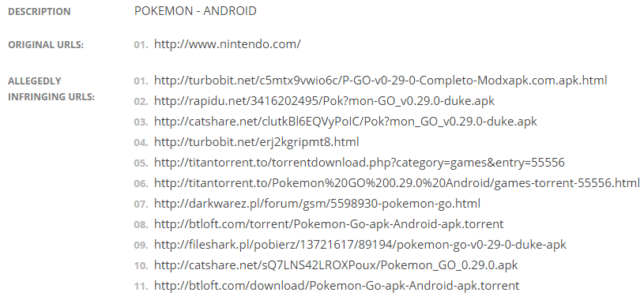644x300 pixels.
Task: Click the catshare.net clutkBl6EQVyPoIC URL
Action: 345,122
